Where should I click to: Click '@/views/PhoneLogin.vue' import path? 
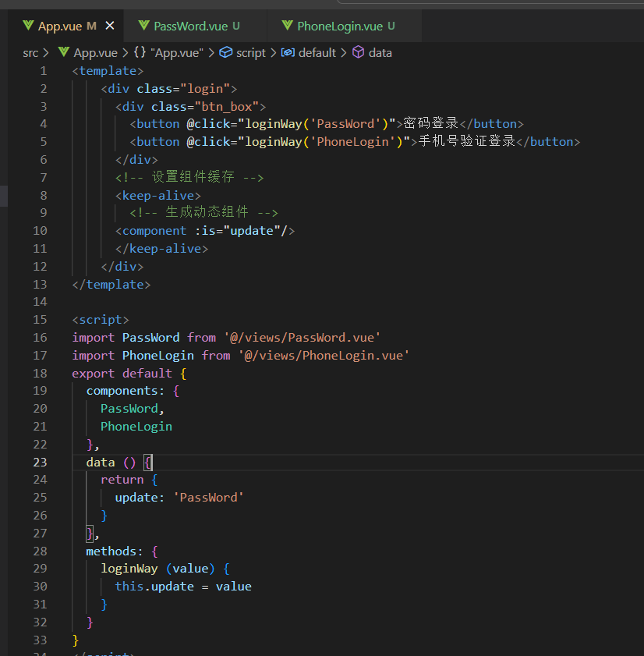pyautogui.click(x=324, y=356)
